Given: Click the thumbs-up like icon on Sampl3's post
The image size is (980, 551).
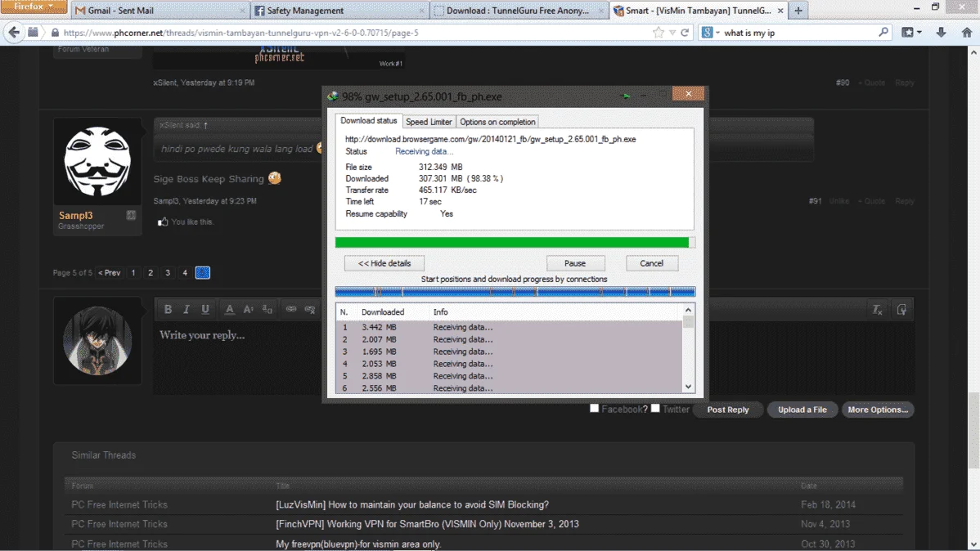Looking at the screenshot, I should pyautogui.click(x=163, y=222).
